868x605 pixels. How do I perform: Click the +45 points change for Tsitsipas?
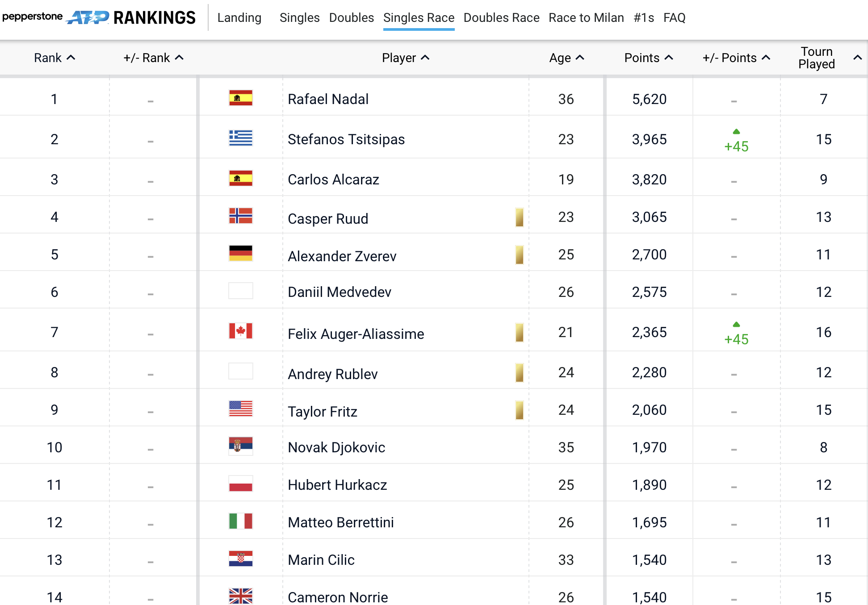[x=736, y=146]
